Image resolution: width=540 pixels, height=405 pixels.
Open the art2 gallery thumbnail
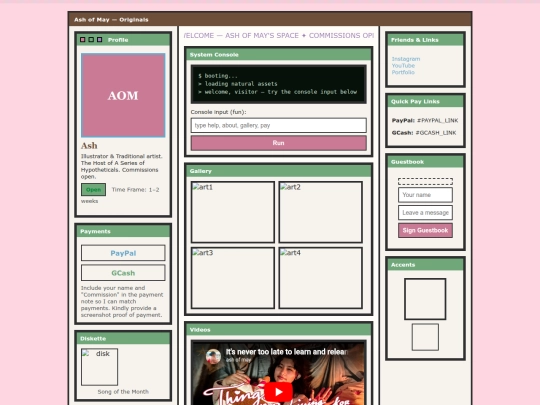coord(321,212)
